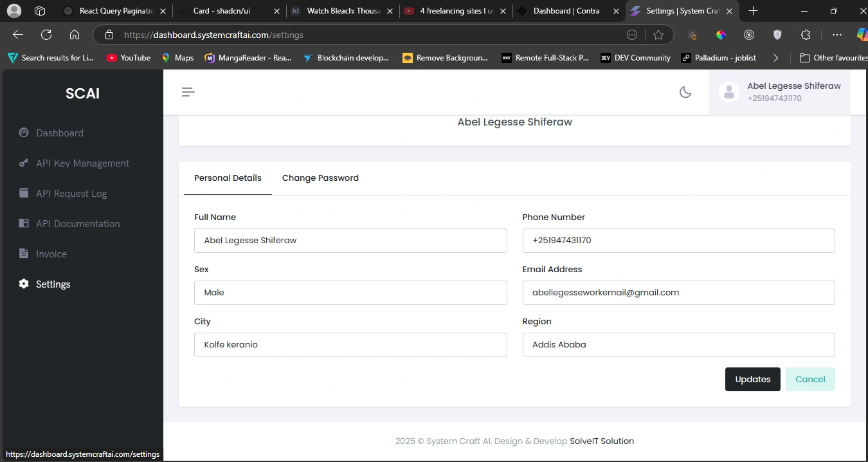
Task: Focus the Email Address field
Action: point(678,293)
